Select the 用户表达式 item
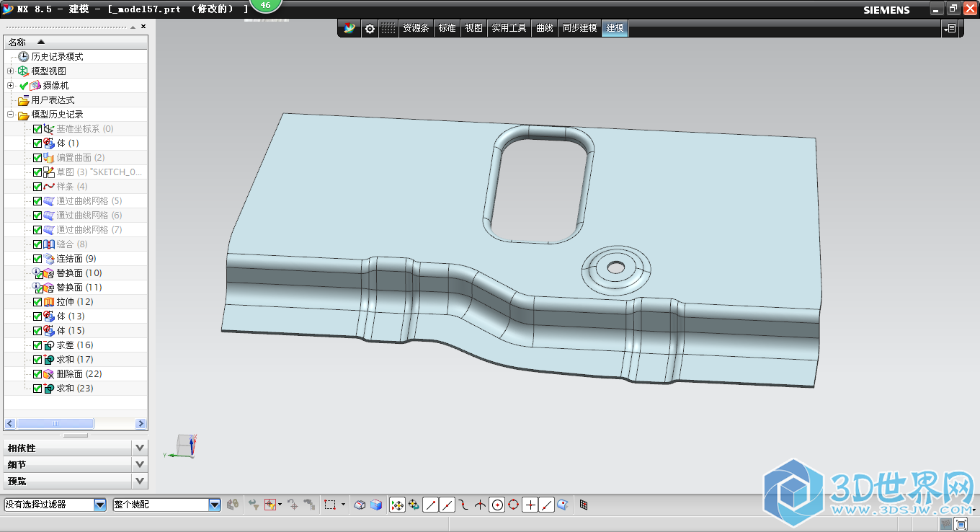This screenshot has height=532, width=980. [53, 100]
